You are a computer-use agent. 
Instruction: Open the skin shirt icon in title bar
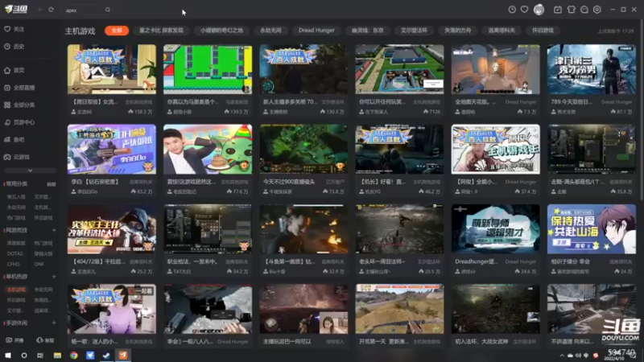(x=571, y=10)
